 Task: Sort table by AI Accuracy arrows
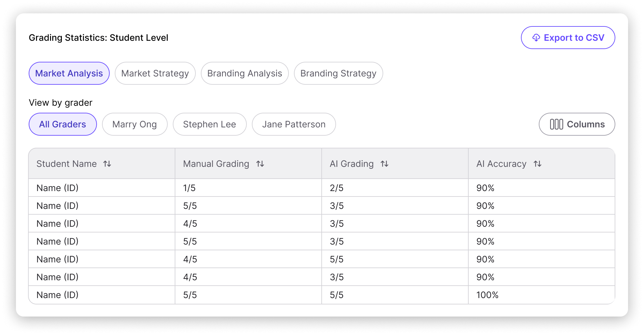pyautogui.click(x=538, y=164)
